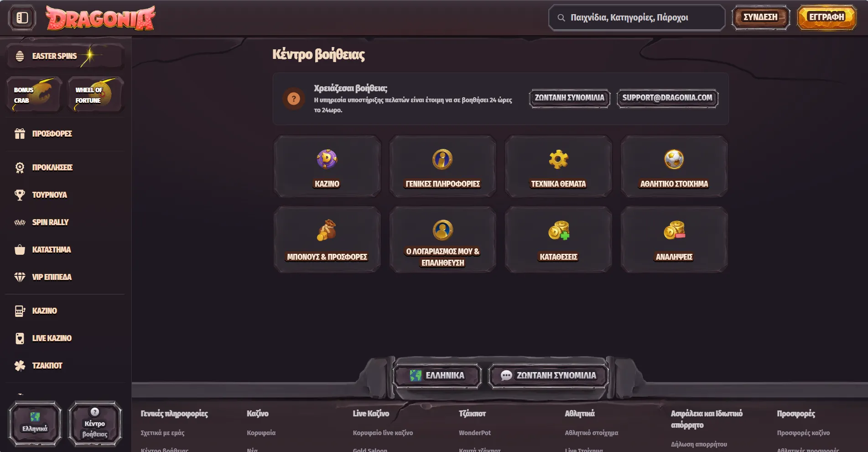This screenshot has height=452, width=868.
Task: Click the ΣΥΝΔΕΣΗ login button
Action: 760,17
